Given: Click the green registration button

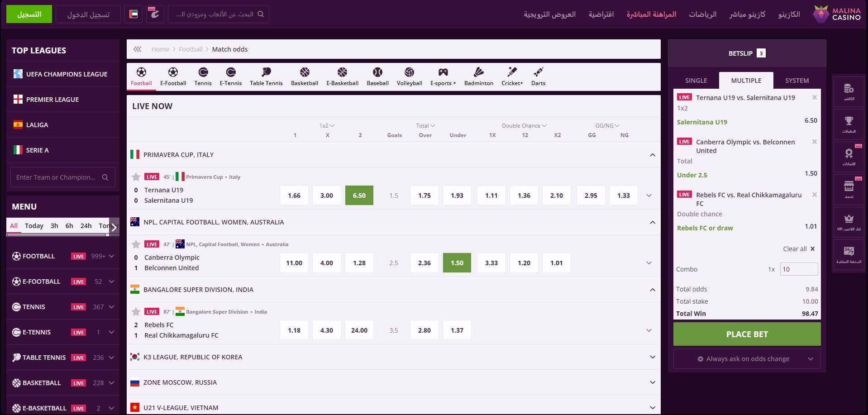Looking at the screenshot, I should click(x=29, y=14).
